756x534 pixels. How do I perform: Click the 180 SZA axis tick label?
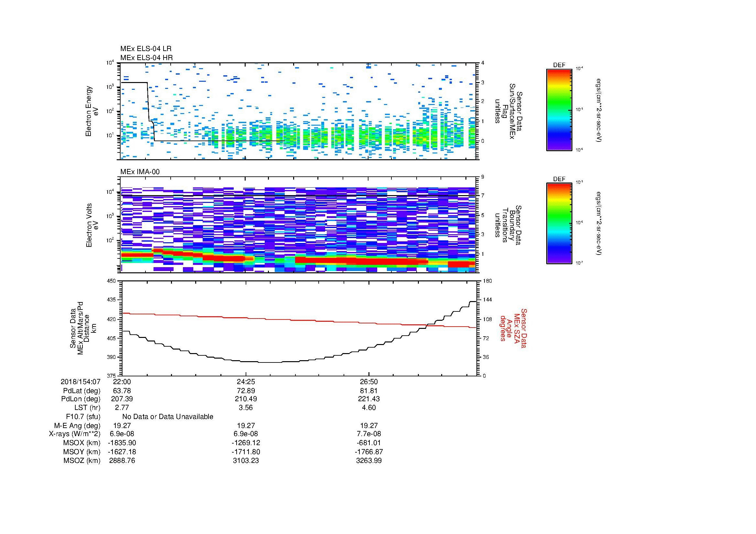coord(487,281)
